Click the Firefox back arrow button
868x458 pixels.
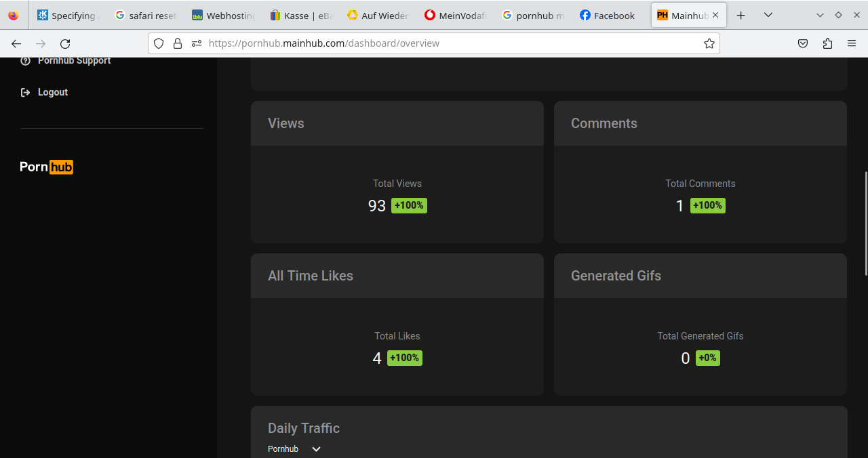(16, 43)
